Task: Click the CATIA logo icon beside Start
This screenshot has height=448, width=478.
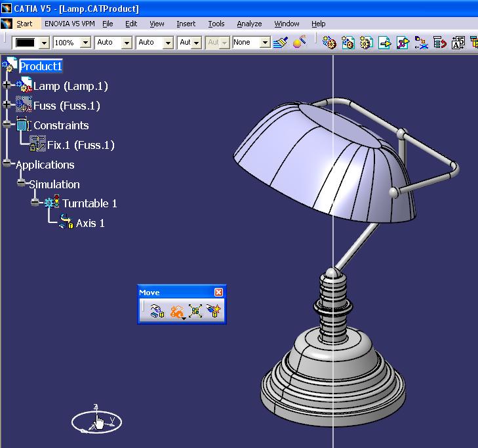Action: [x=7, y=24]
